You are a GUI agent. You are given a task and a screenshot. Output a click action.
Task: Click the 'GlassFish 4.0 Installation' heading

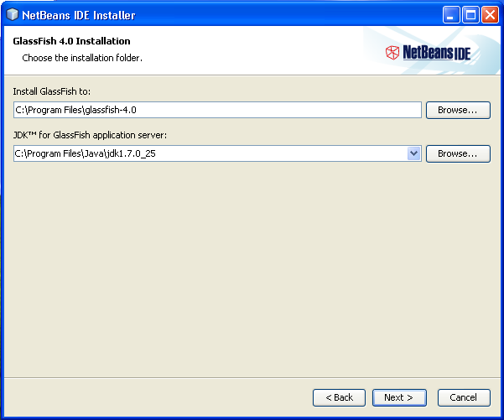click(71, 41)
